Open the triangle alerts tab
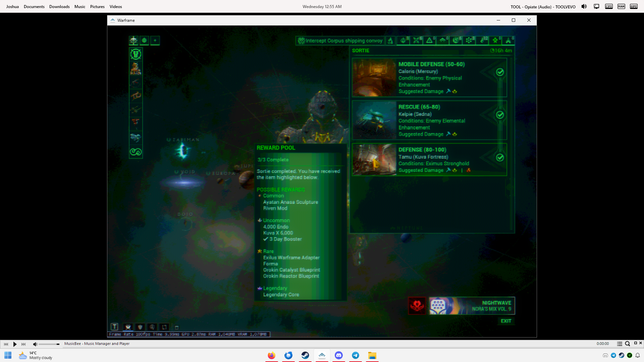 tap(429, 41)
